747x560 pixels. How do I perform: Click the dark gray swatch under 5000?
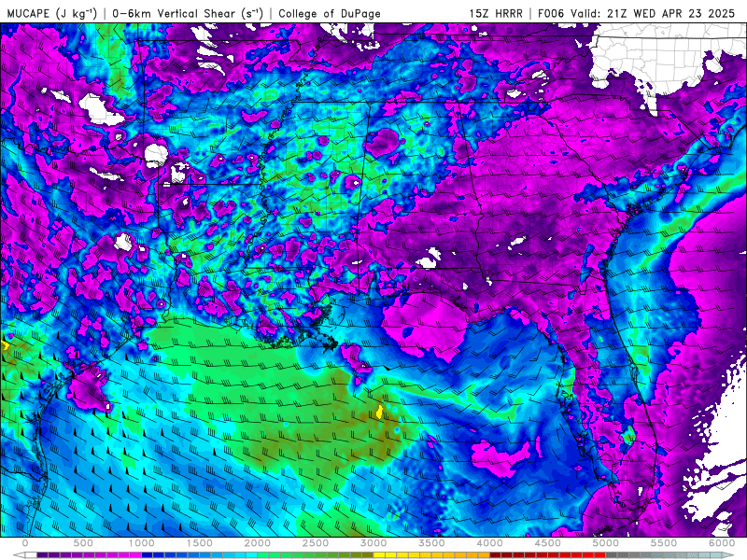[x=612, y=554]
